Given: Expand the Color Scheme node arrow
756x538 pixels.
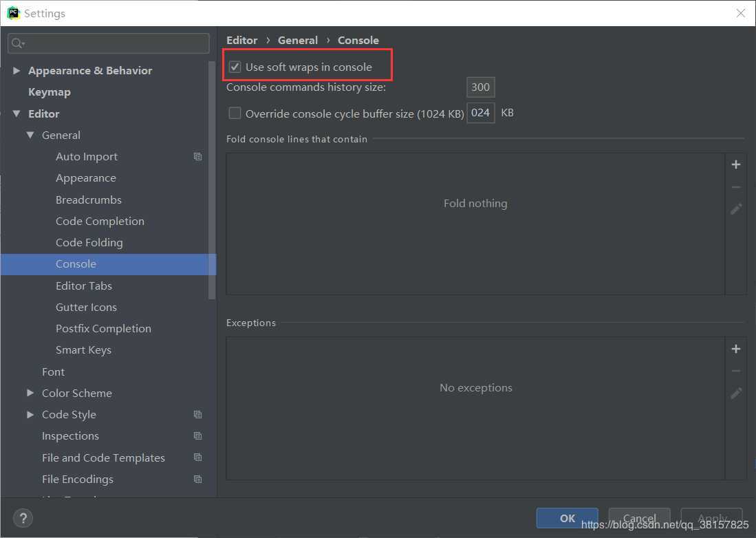Looking at the screenshot, I should [30, 393].
